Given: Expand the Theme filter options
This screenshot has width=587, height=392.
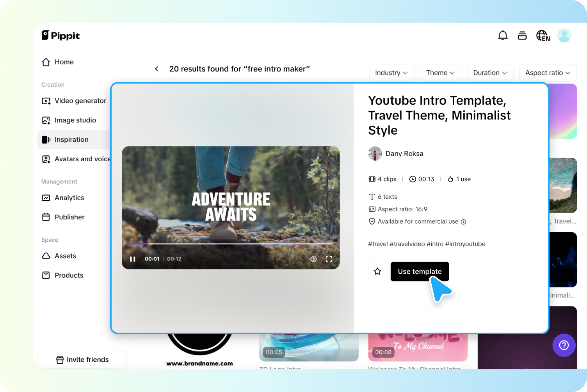Looking at the screenshot, I should point(440,73).
